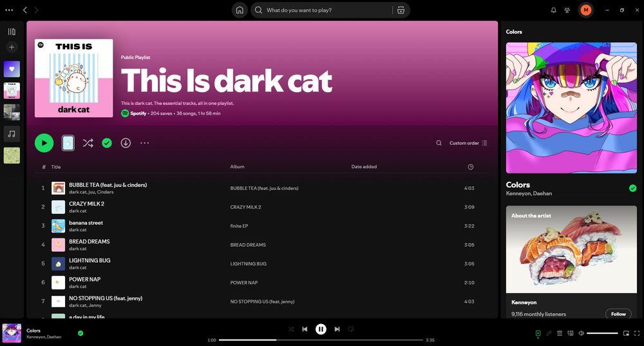
Task: Open the Colors song title in right panel
Action: coord(518,185)
